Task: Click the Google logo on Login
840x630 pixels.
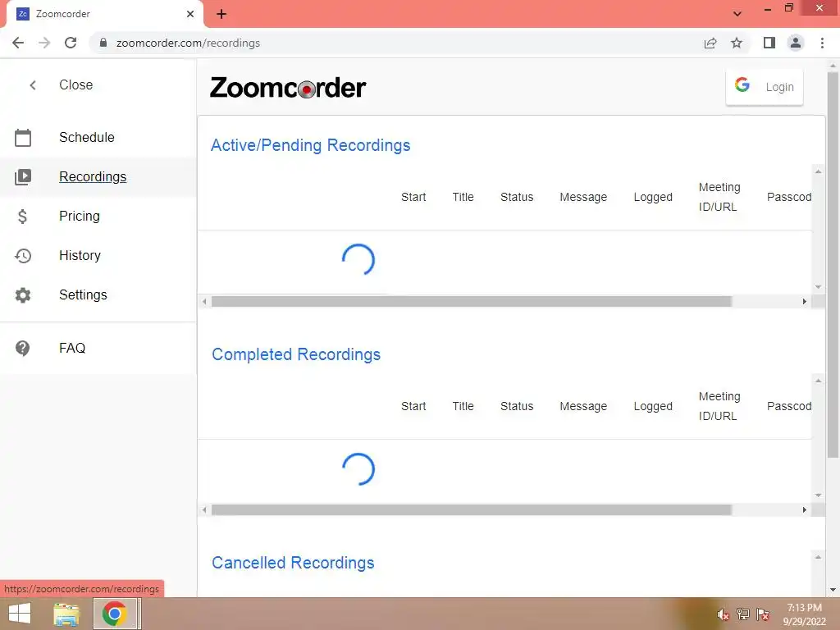Action: click(x=742, y=84)
